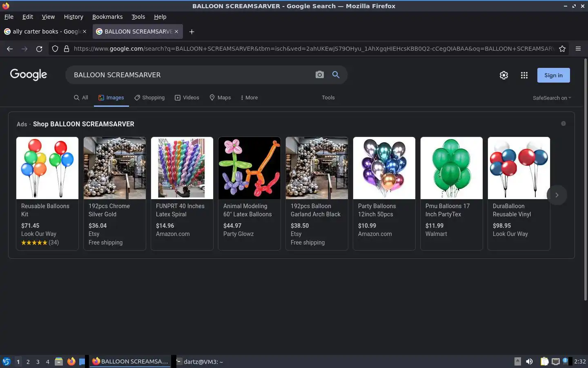Image resolution: width=588 pixels, height=368 pixels.
Task: Switch to Shopping results
Action: pos(149,98)
